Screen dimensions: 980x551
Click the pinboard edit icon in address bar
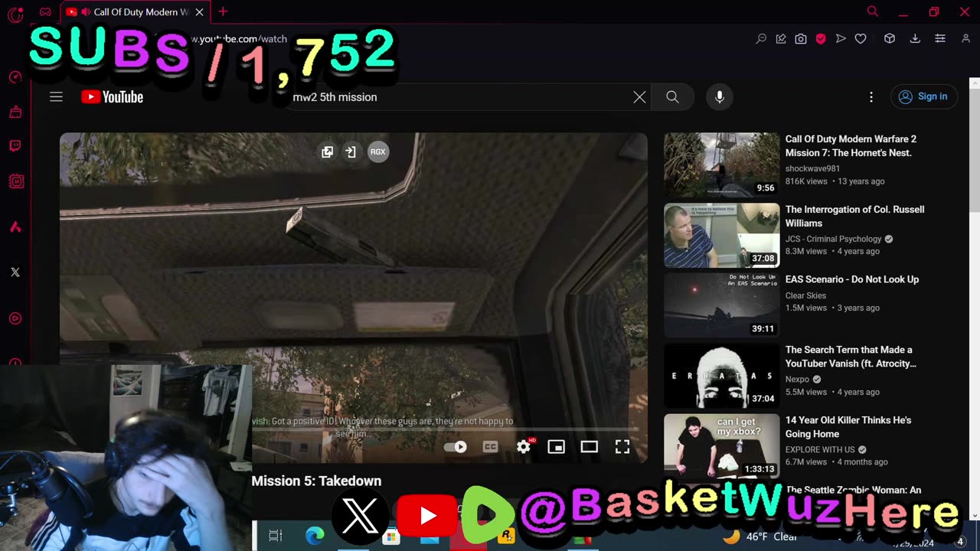click(x=781, y=39)
